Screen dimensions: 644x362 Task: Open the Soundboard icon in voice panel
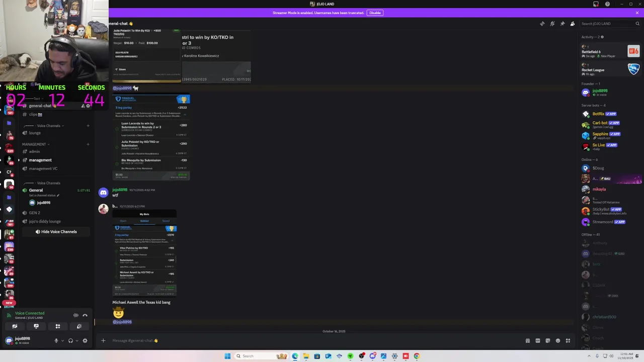(x=79, y=326)
